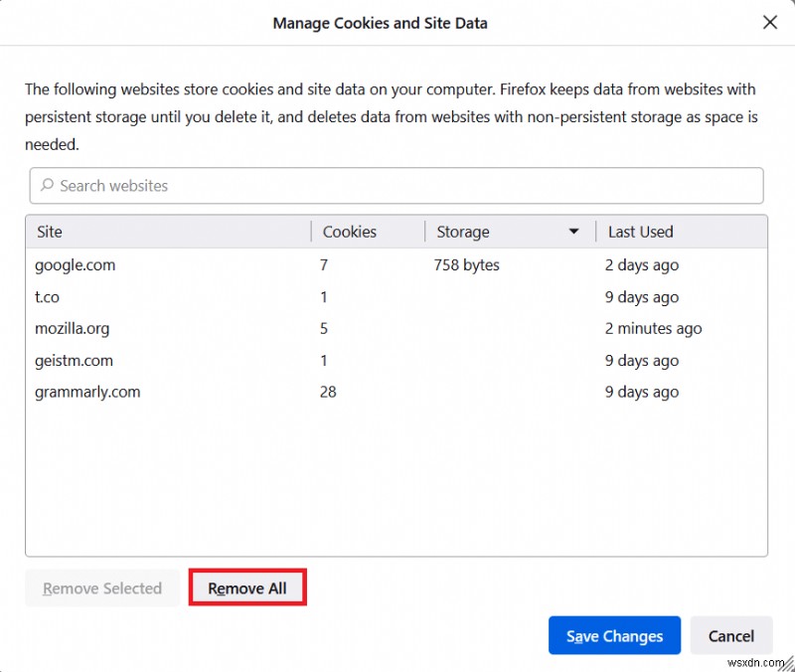Select the t.co site entry

pyautogui.click(x=47, y=297)
